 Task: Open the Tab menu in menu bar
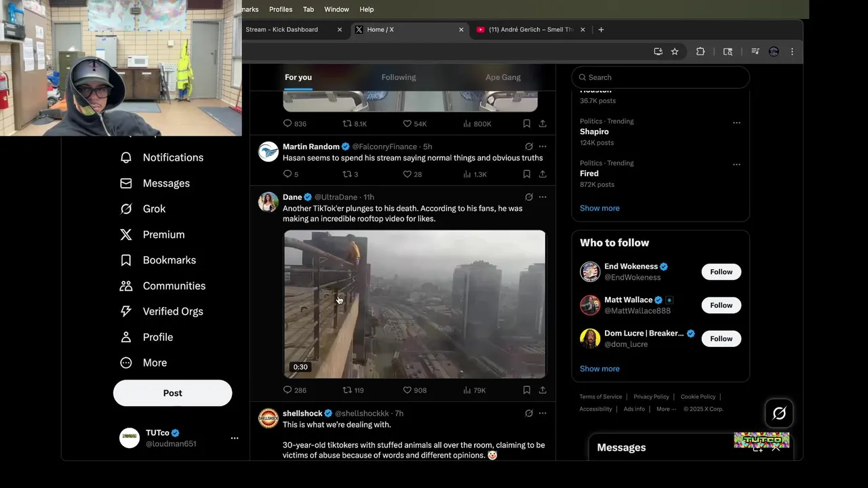point(309,9)
